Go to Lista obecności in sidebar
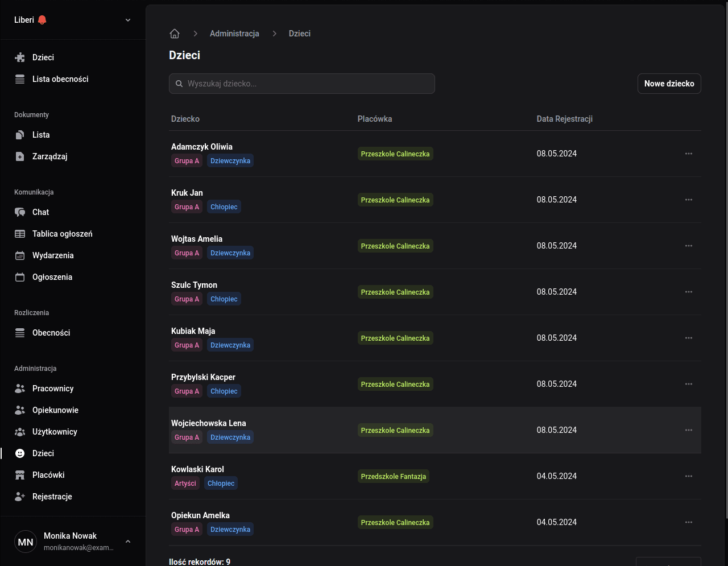This screenshot has width=728, height=566. click(60, 79)
